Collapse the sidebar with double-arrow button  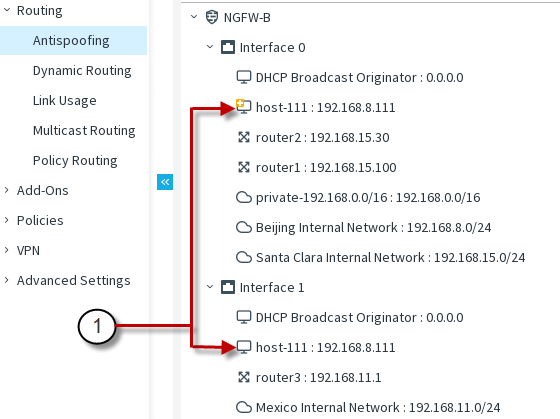165,182
